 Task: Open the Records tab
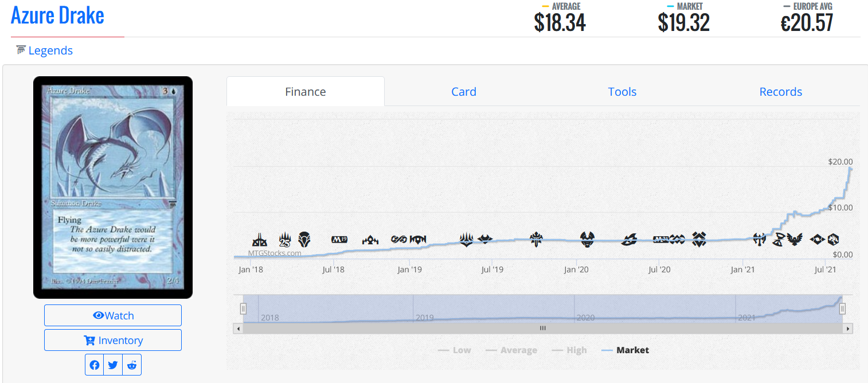tap(780, 92)
